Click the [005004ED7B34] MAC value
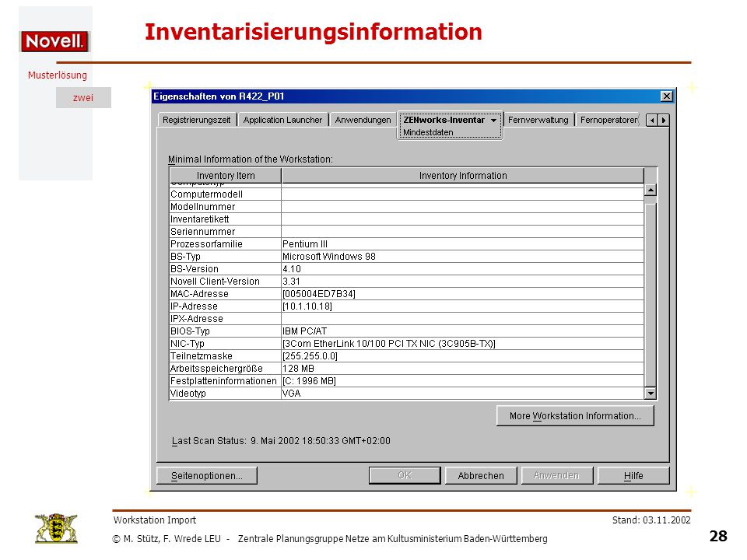Image resolution: width=747 pixels, height=560 pixels. pos(319,294)
